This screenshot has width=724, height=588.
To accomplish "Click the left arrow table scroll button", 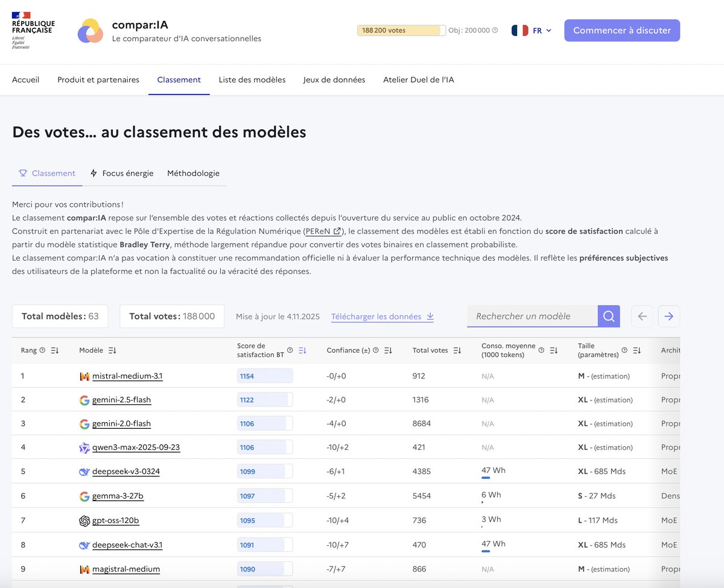I will [642, 316].
